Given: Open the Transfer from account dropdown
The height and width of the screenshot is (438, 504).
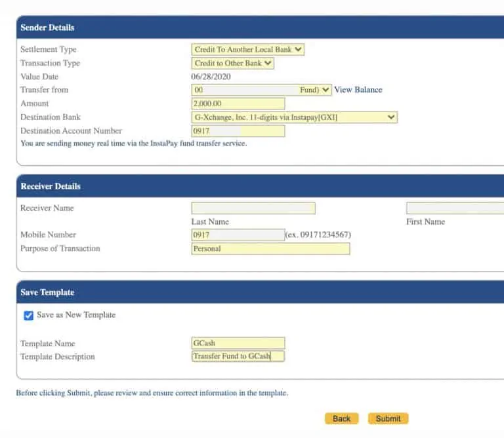Looking at the screenshot, I should tap(261, 90).
